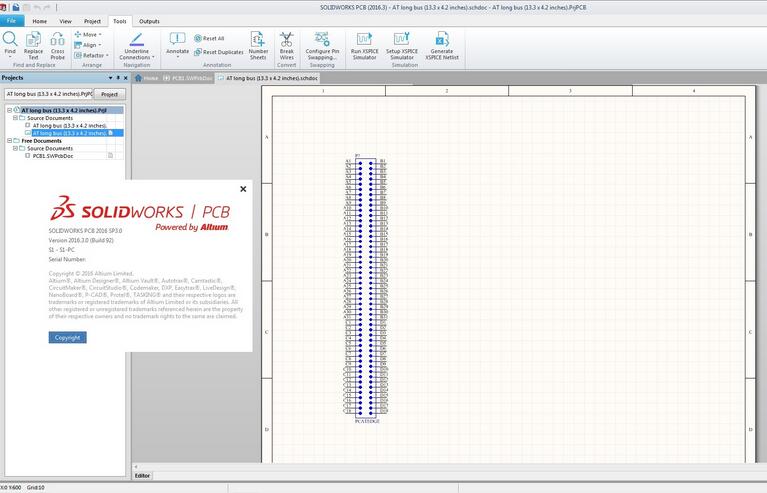The width and height of the screenshot is (767, 493).
Task: Expand the Annotate dropdown arrow
Action: tap(177, 57)
